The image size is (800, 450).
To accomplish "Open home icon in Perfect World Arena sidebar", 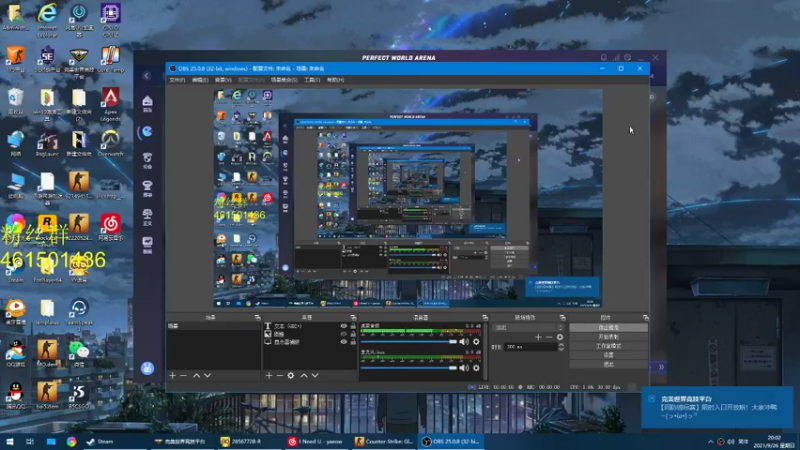I will tap(147, 103).
